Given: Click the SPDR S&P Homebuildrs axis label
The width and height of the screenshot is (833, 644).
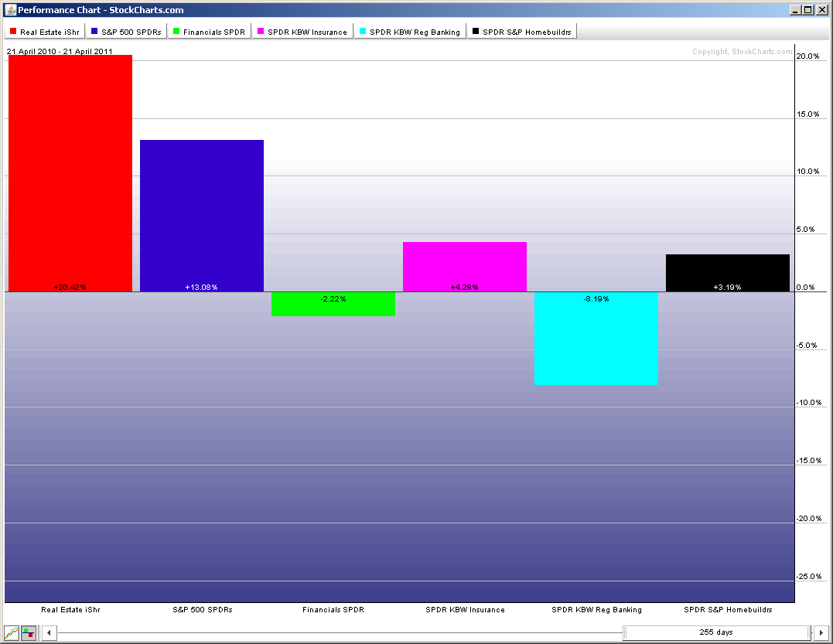Looking at the screenshot, I should (729, 609).
